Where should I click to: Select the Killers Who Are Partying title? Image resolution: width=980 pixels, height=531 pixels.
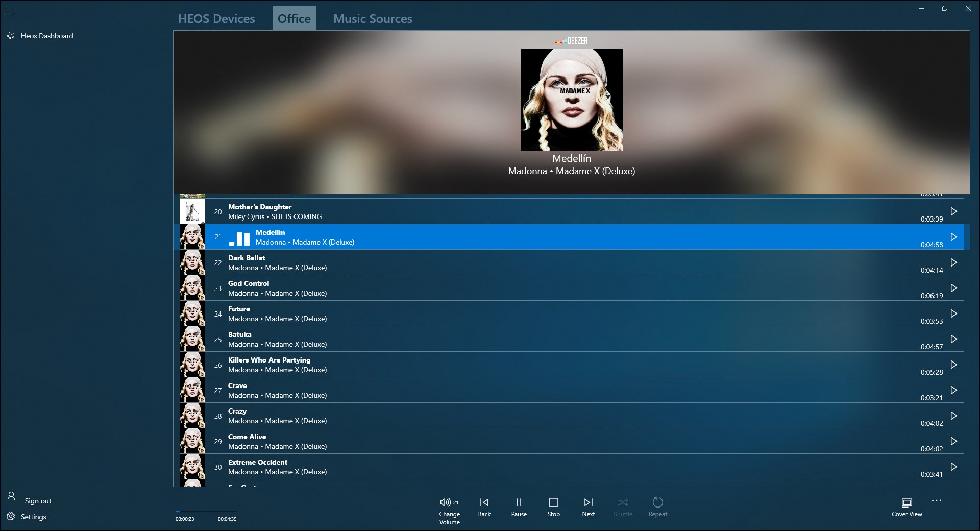click(x=269, y=360)
